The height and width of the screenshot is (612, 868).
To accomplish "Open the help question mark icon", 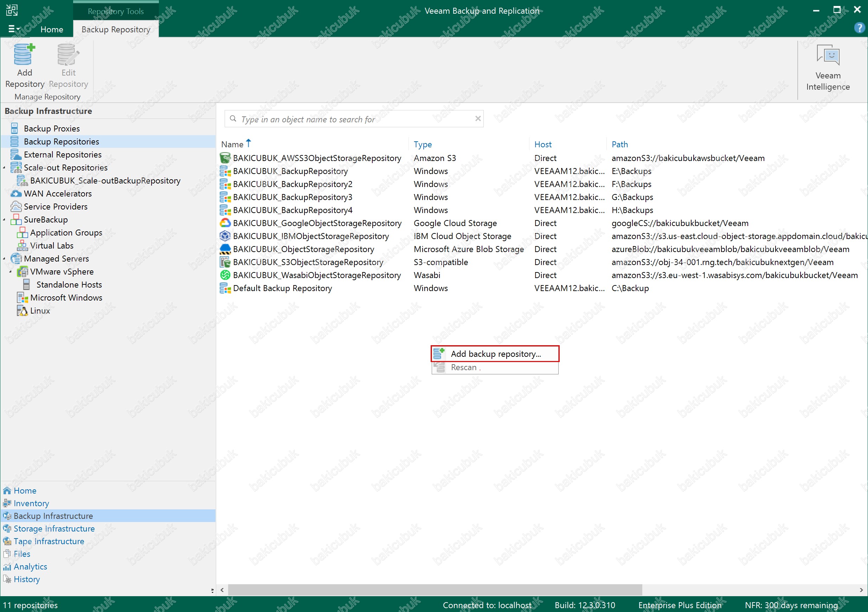I will coord(859,28).
